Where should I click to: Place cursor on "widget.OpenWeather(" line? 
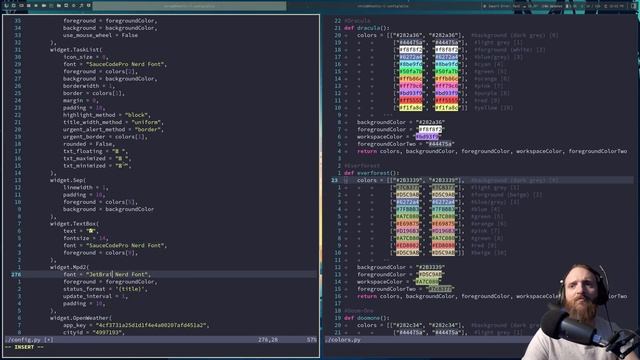pyautogui.click(x=81, y=318)
